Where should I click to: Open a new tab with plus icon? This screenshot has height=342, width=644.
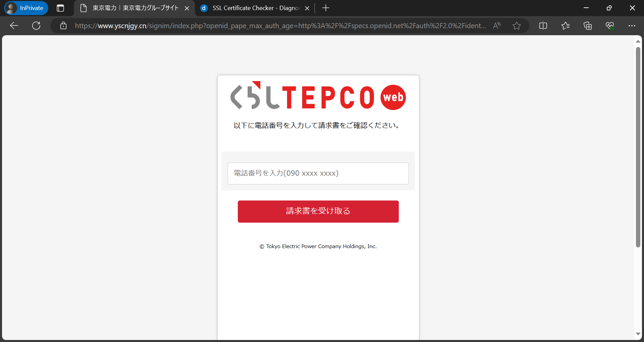pos(326,8)
